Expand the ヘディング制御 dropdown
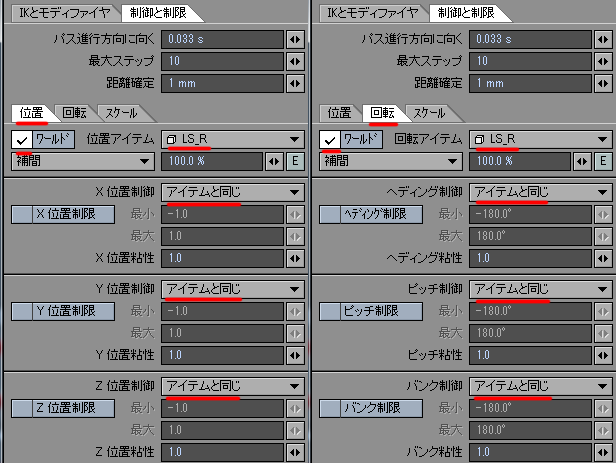The width and height of the screenshot is (616, 463). 541,192
